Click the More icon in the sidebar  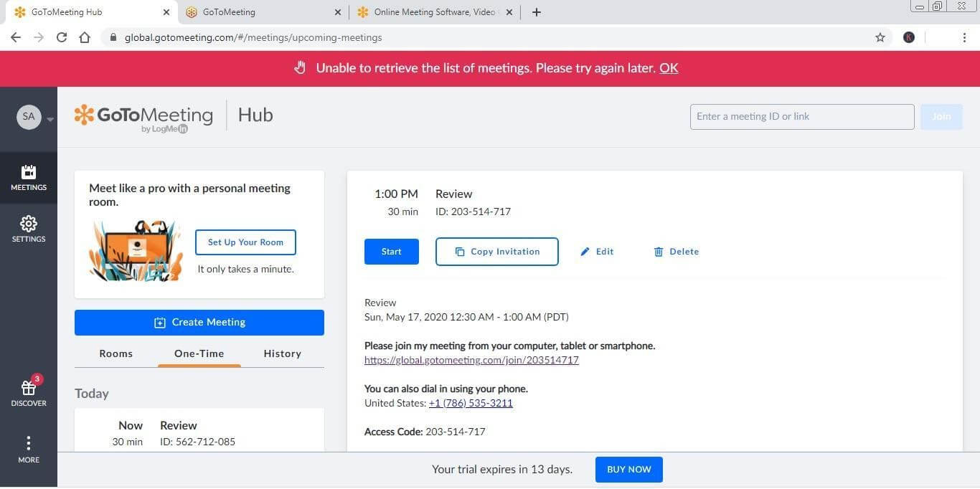(29, 448)
